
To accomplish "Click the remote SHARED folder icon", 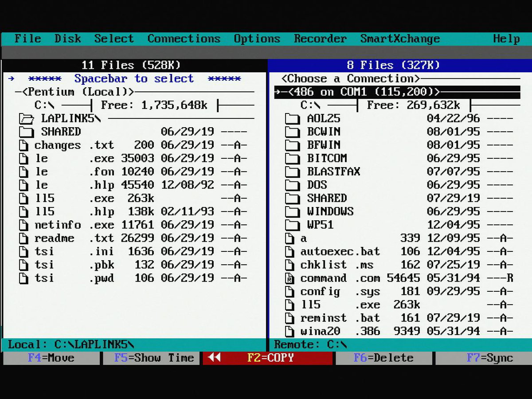I will (x=293, y=198).
